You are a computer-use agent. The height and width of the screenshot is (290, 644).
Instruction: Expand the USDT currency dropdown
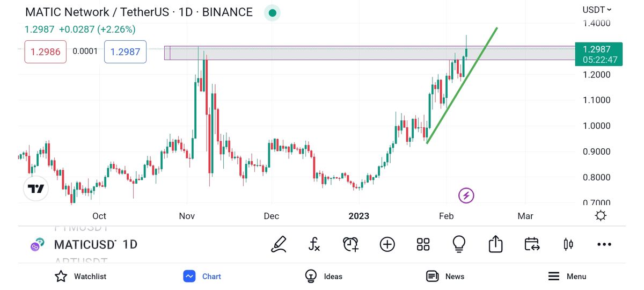click(597, 9)
